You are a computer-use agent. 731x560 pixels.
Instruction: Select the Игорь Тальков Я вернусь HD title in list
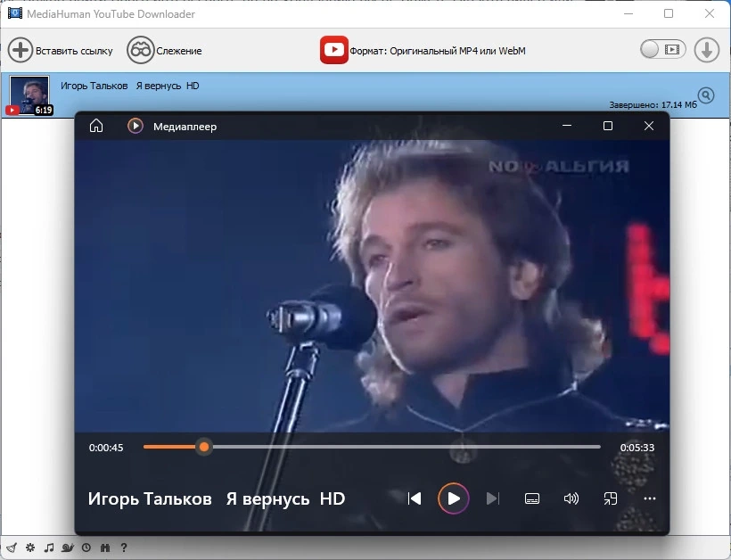129,86
